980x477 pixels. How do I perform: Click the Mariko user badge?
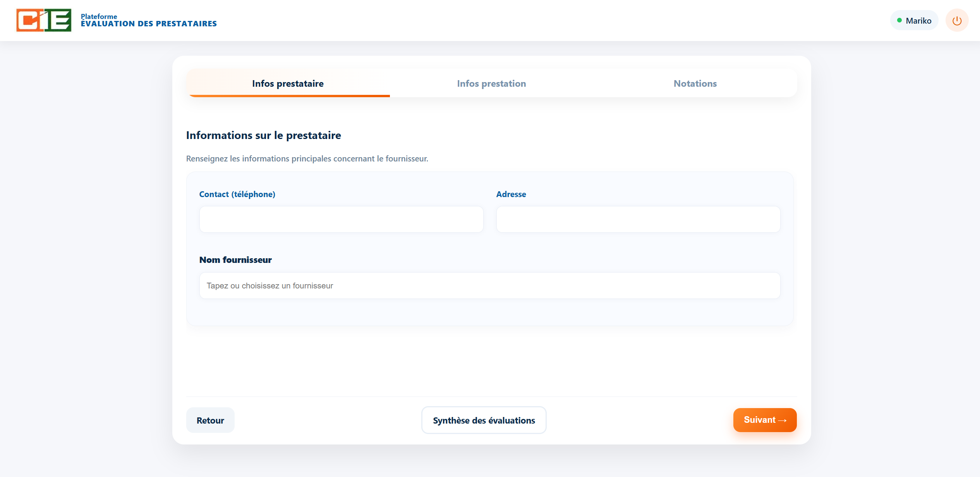pos(914,20)
